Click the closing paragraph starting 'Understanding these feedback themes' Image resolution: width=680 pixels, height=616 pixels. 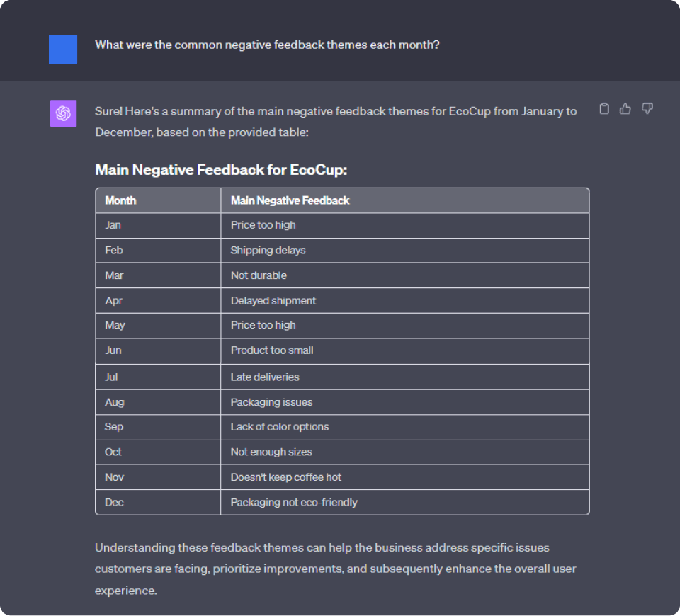click(336, 569)
